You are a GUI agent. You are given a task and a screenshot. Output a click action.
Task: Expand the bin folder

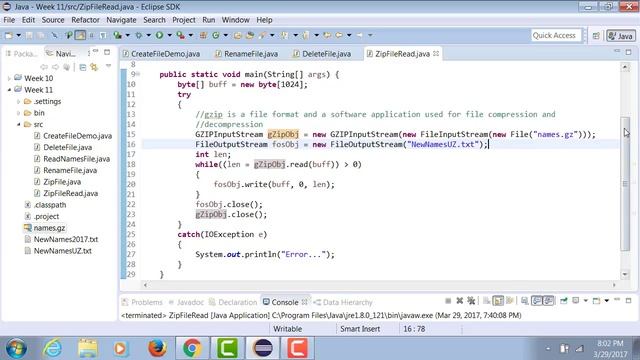[18, 113]
